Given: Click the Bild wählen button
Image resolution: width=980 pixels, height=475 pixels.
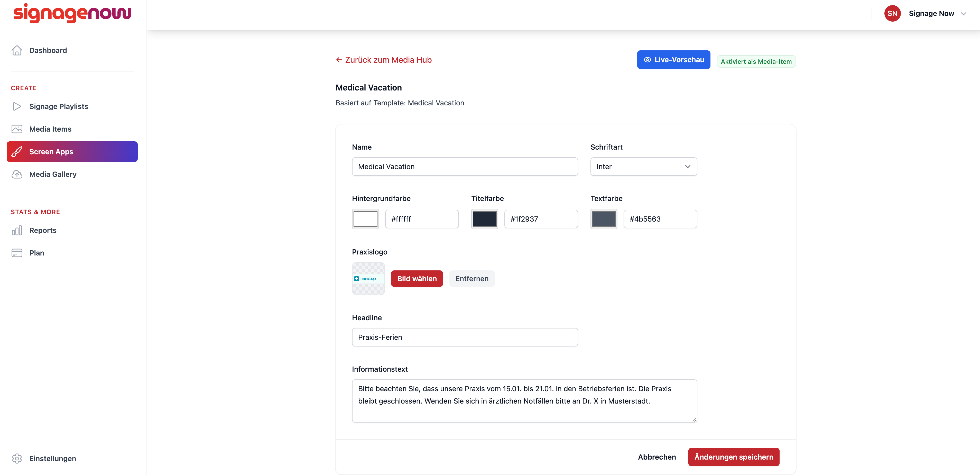Looking at the screenshot, I should 417,279.
